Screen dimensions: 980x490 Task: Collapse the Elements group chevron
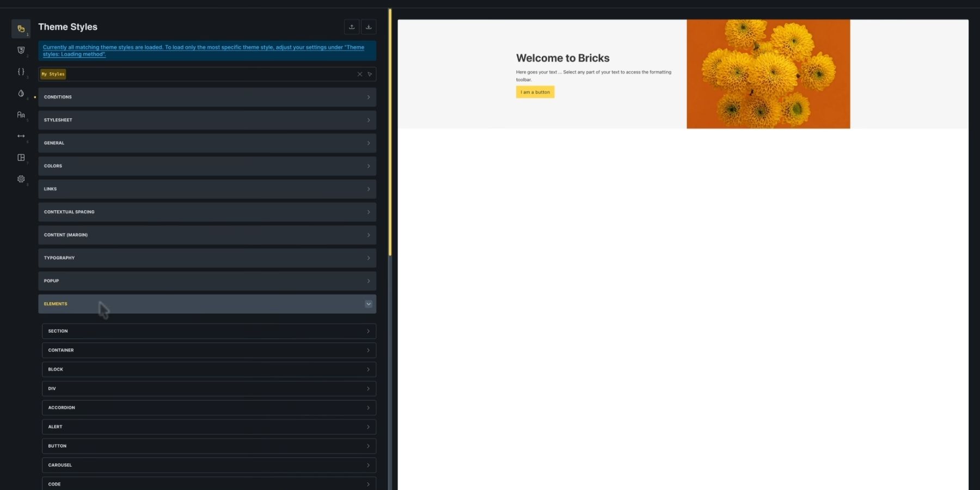(x=369, y=304)
